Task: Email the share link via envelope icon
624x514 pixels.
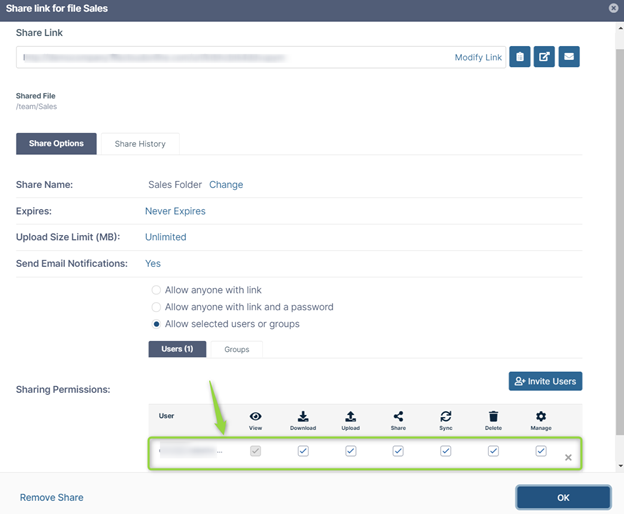Action: tap(569, 57)
